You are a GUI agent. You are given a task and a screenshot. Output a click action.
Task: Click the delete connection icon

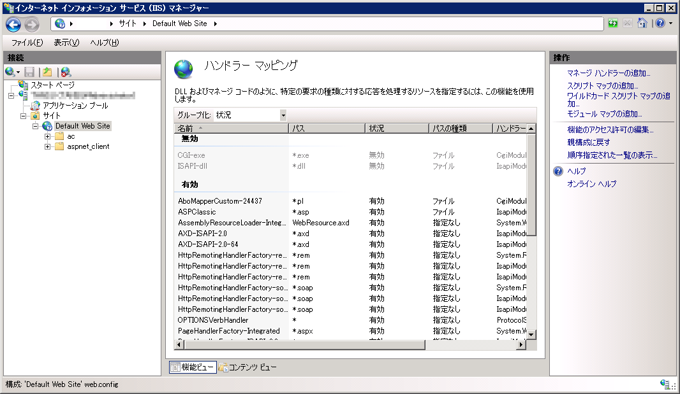pos(65,72)
